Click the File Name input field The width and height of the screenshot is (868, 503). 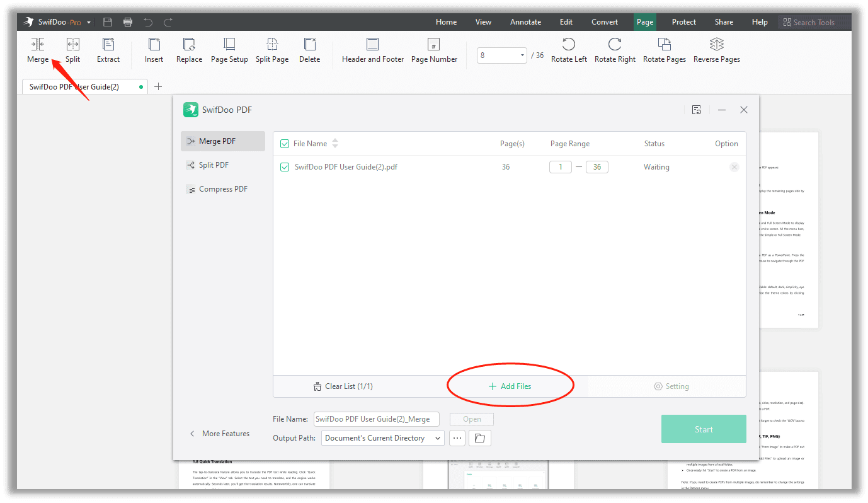click(377, 419)
